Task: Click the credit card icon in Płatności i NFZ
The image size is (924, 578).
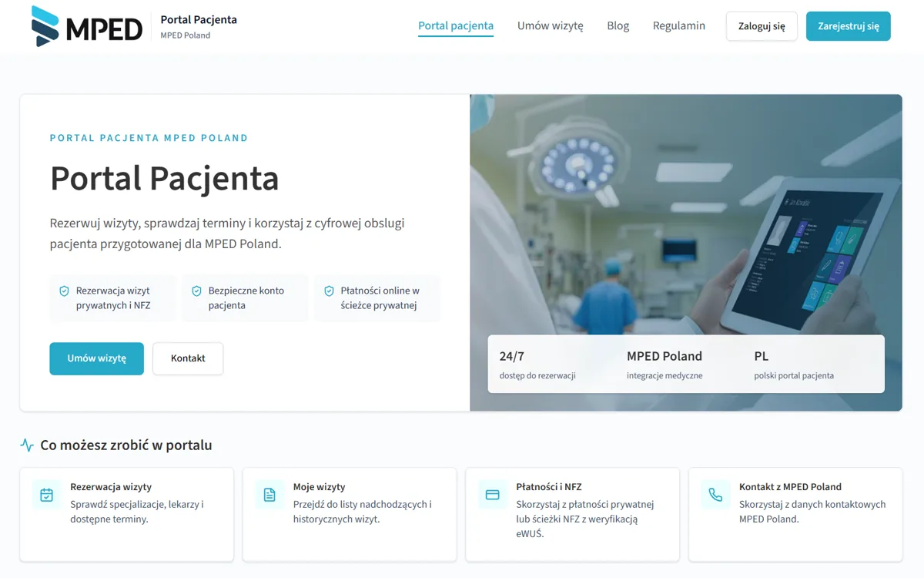Action: (493, 495)
